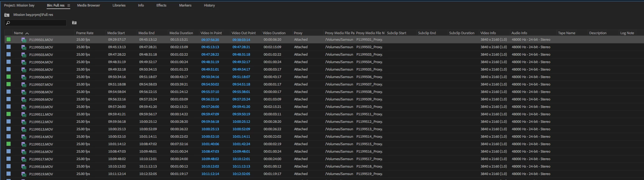Click clip icon for P1199508.MOV
The image size is (644, 180).
click(x=24, y=92)
